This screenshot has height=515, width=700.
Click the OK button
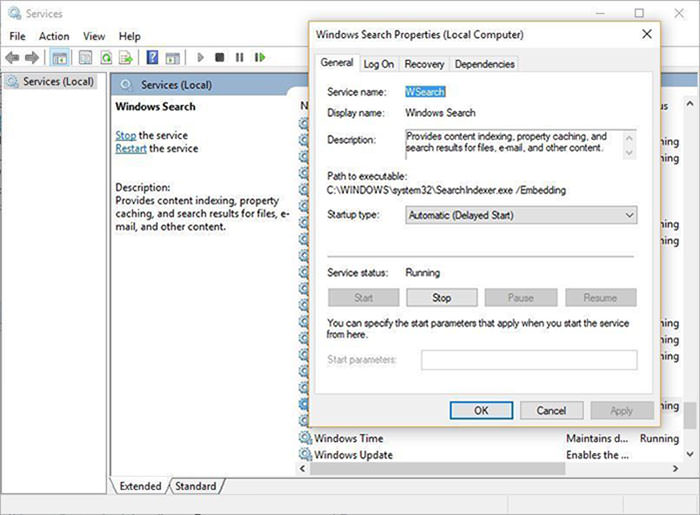tap(480, 410)
